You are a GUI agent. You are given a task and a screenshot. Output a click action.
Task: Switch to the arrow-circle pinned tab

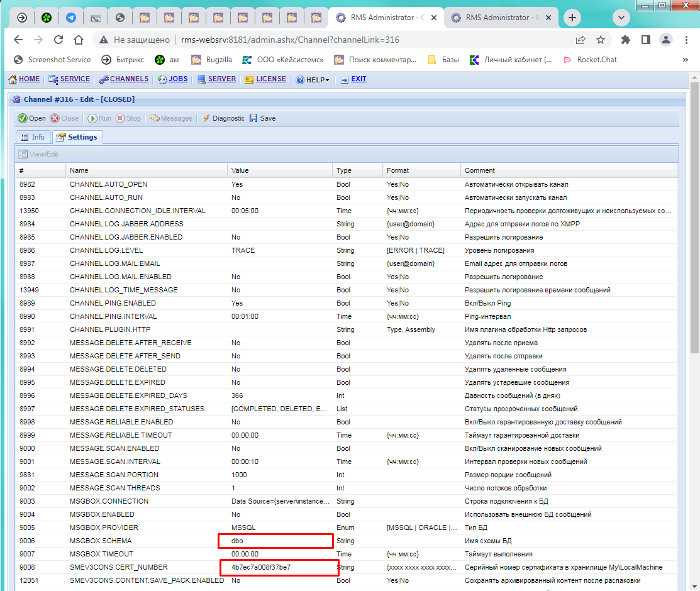(22, 18)
